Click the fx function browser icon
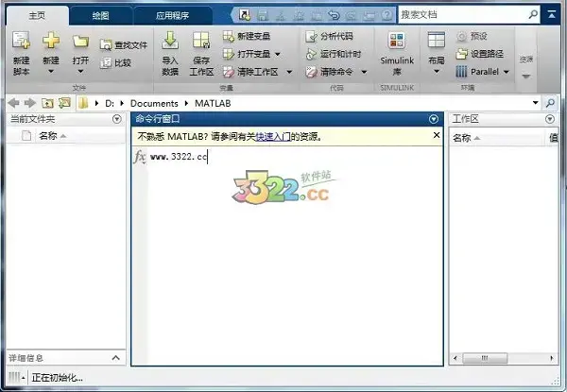 140,157
